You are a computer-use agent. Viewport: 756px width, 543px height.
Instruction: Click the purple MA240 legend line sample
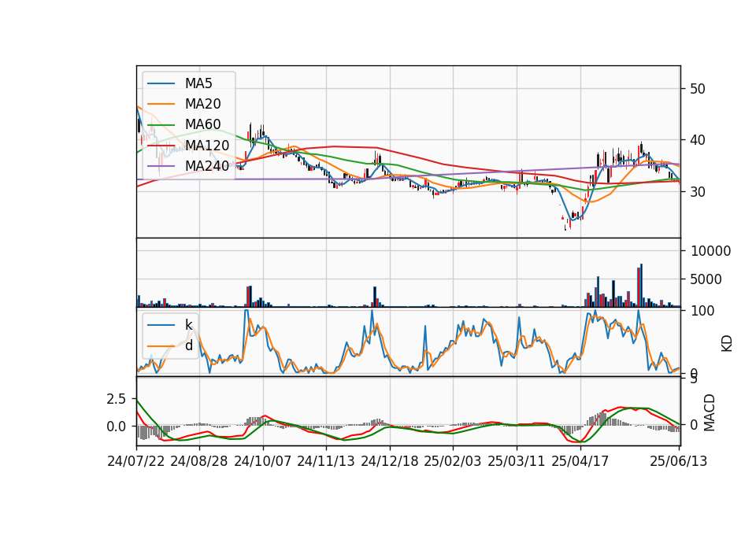161,166
